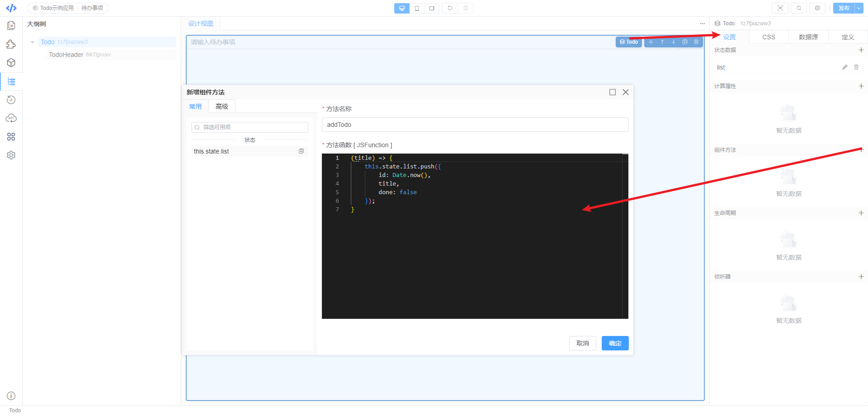Switch to desktop preview mode
This screenshot has height=415, width=868.
(x=402, y=8)
